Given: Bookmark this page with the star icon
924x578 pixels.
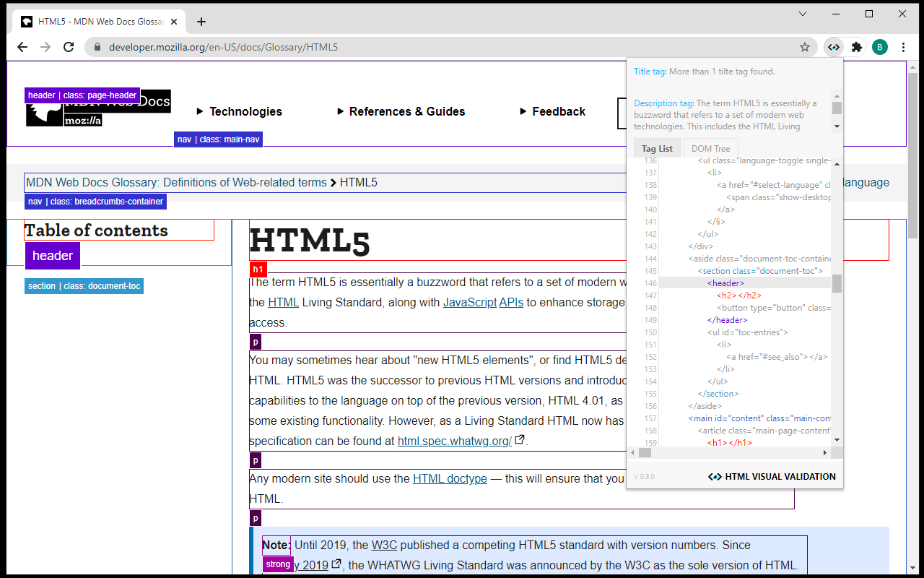Looking at the screenshot, I should 805,47.
